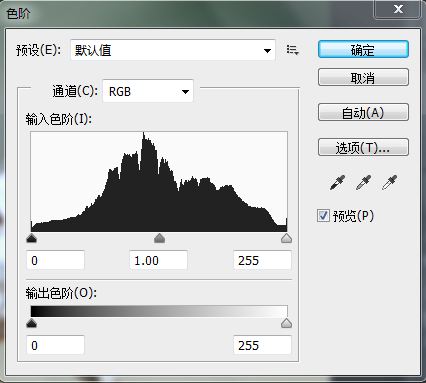Click the 取消 cancel button
The width and height of the screenshot is (426, 383).
(x=363, y=78)
